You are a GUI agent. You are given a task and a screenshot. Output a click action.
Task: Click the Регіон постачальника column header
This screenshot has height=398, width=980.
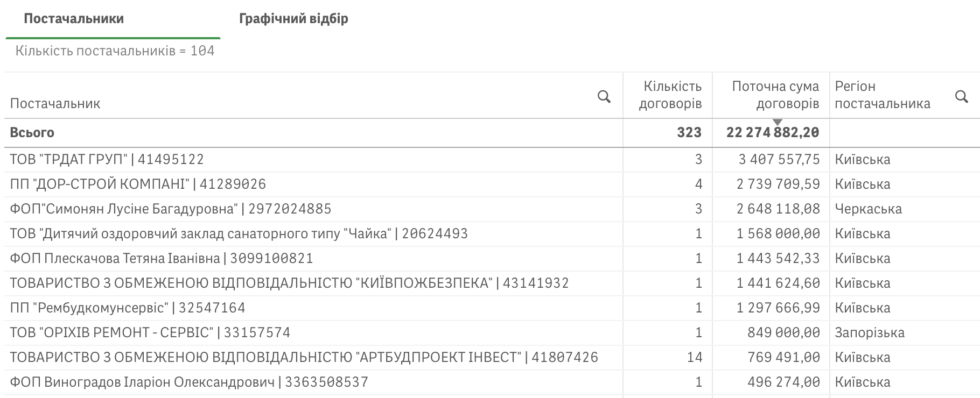883,95
